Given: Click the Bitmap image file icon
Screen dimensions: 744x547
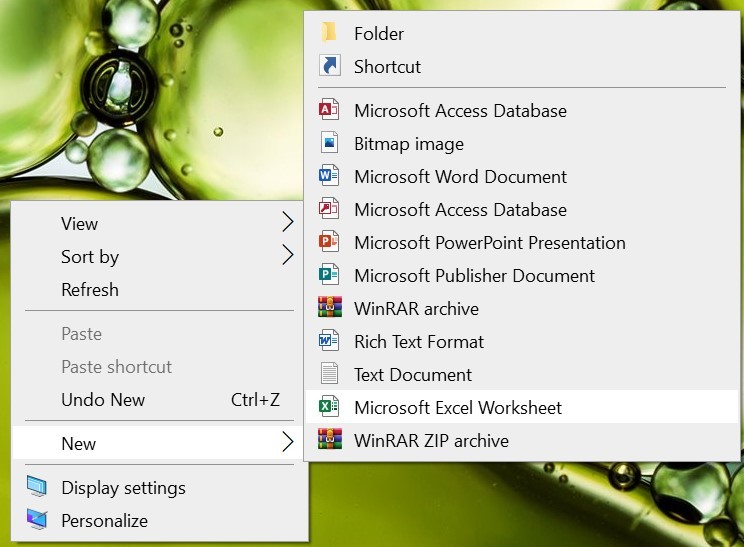Looking at the screenshot, I should click(x=329, y=143).
